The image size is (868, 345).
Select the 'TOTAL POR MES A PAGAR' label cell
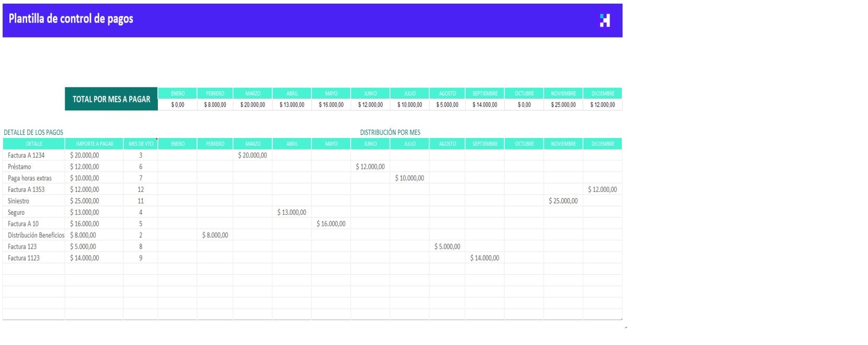[x=111, y=99]
